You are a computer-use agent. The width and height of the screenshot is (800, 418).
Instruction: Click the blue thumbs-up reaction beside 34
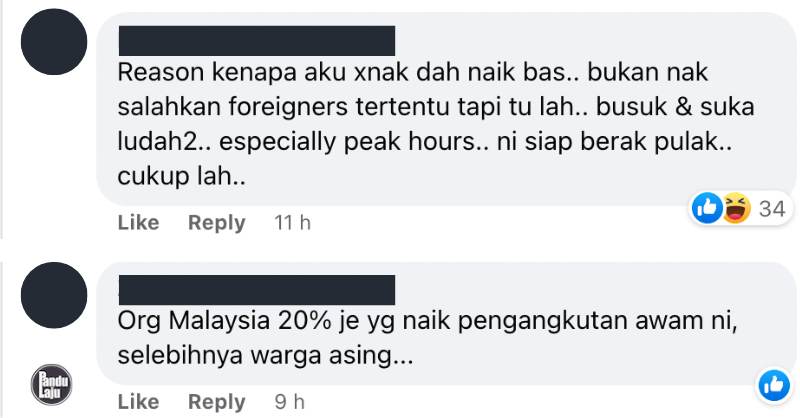click(x=707, y=208)
